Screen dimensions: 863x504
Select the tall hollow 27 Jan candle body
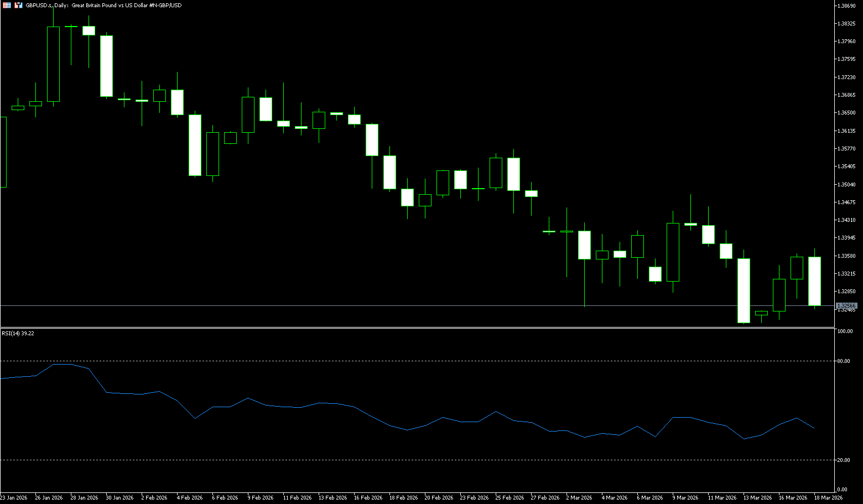point(53,64)
